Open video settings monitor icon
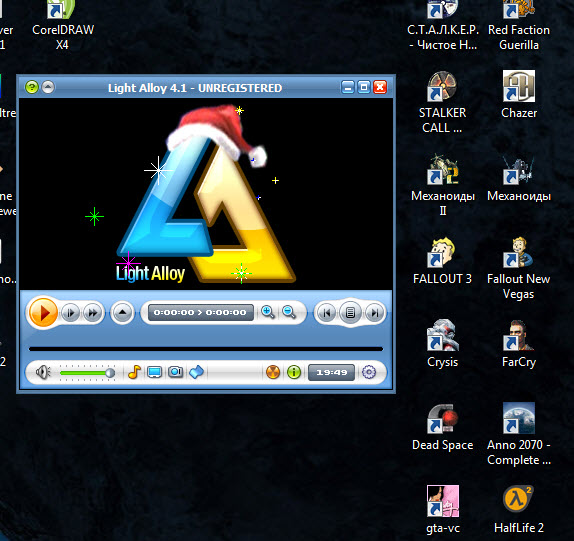The height and width of the screenshot is (541, 574). [x=154, y=372]
